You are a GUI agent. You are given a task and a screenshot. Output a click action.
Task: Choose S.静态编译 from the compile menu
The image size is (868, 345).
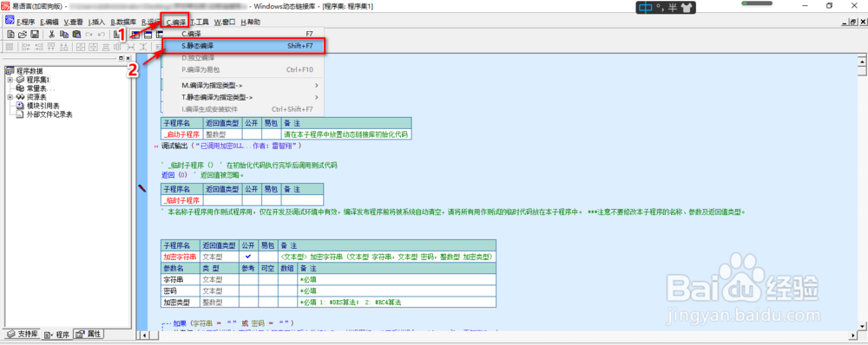244,46
